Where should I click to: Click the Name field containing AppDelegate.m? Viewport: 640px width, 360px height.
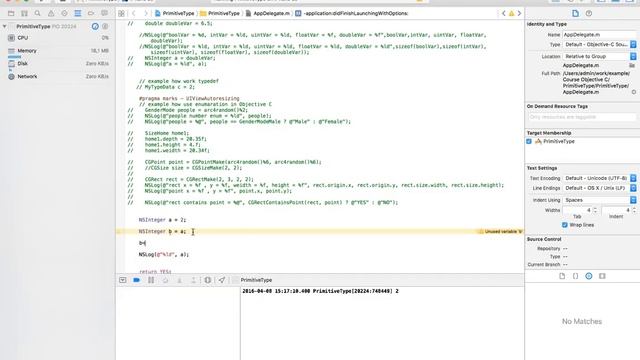coord(599,35)
